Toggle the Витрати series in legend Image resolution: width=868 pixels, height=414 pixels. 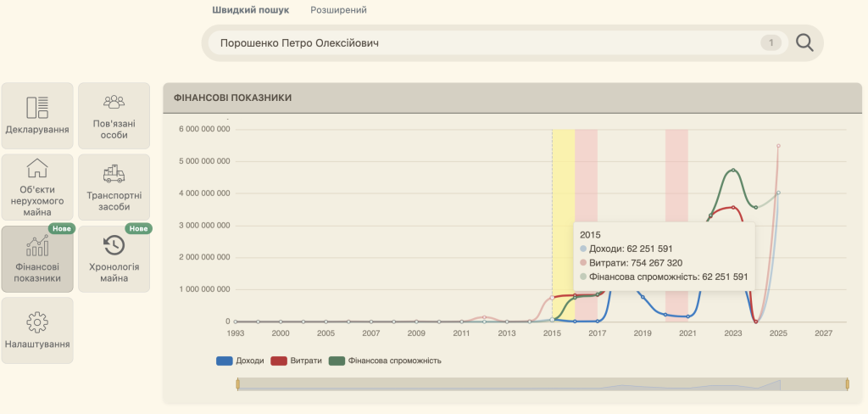click(x=296, y=361)
